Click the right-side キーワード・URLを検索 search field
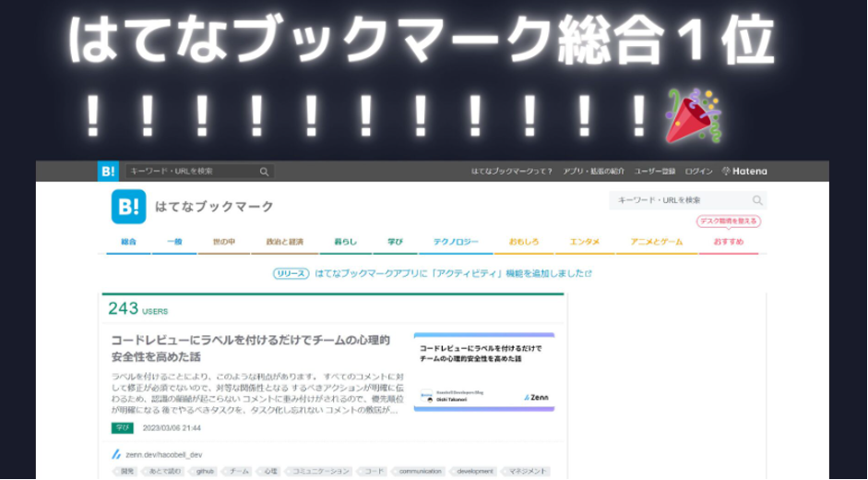 [681, 200]
